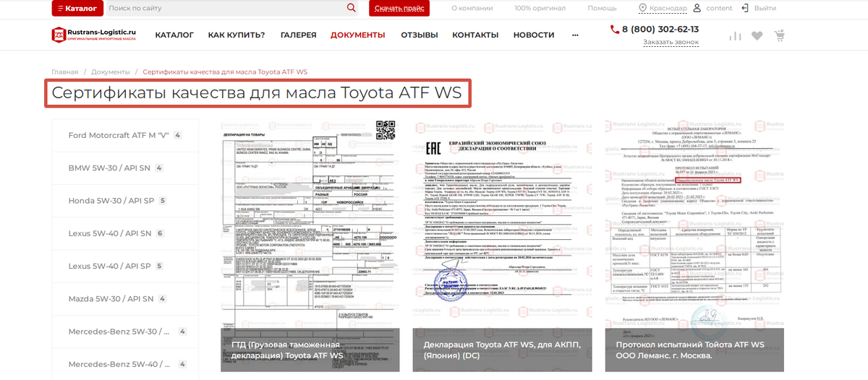Open favorites heart icon

click(x=757, y=35)
